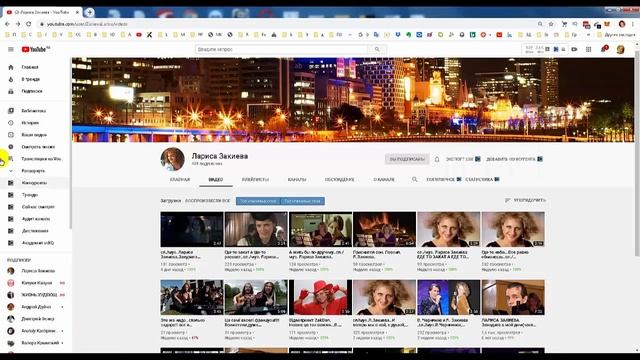The height and width of the screenshot is (360, 640).
Task: Switch to the КАНАЛЫ tab
Action: tap(297, 180)
